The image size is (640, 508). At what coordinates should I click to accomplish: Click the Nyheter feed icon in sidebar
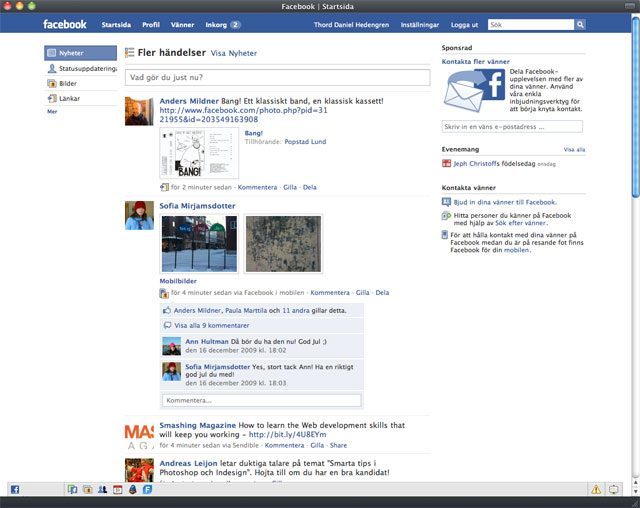coord(51,53)
